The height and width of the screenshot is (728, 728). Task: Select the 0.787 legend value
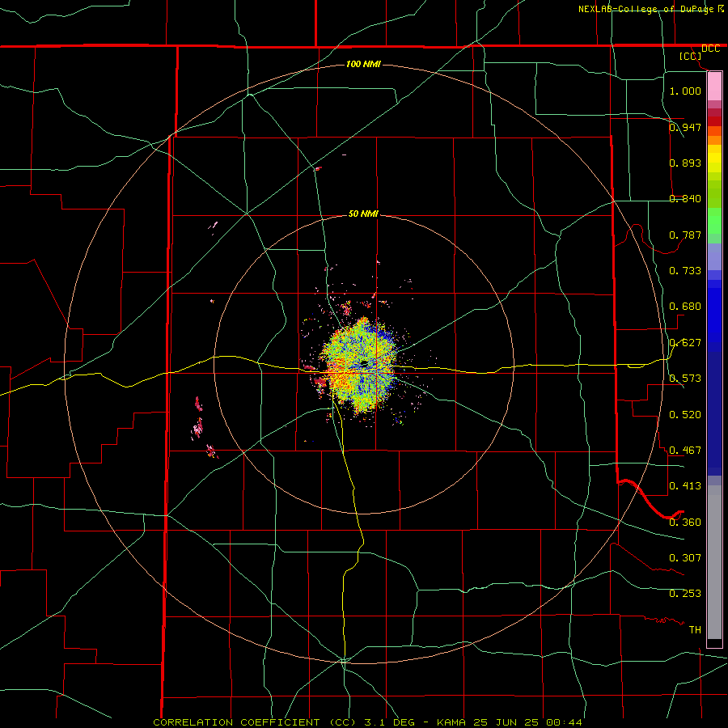click(685, 235)
